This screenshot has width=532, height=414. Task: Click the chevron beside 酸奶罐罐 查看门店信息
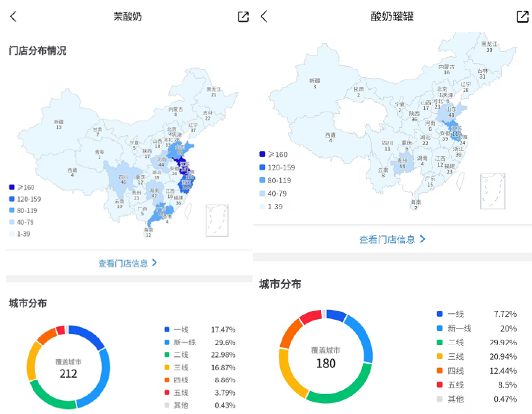point(422,239)
